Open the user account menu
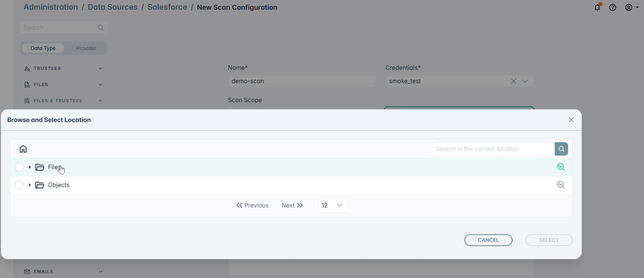This screenshot has width=644, height=278. click(632, 7)
